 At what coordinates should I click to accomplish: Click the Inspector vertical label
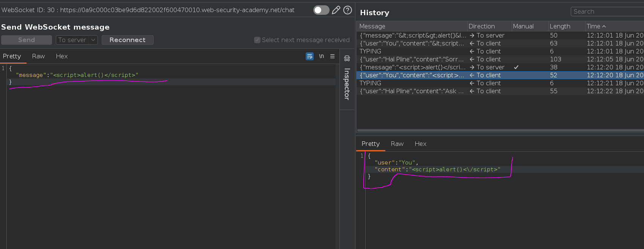point(347,84)
